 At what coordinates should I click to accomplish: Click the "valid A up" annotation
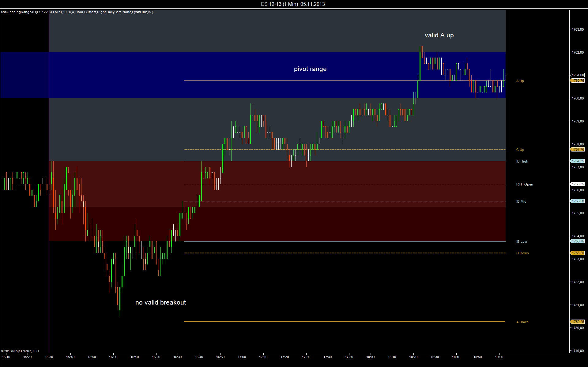[x=439, y=35]
